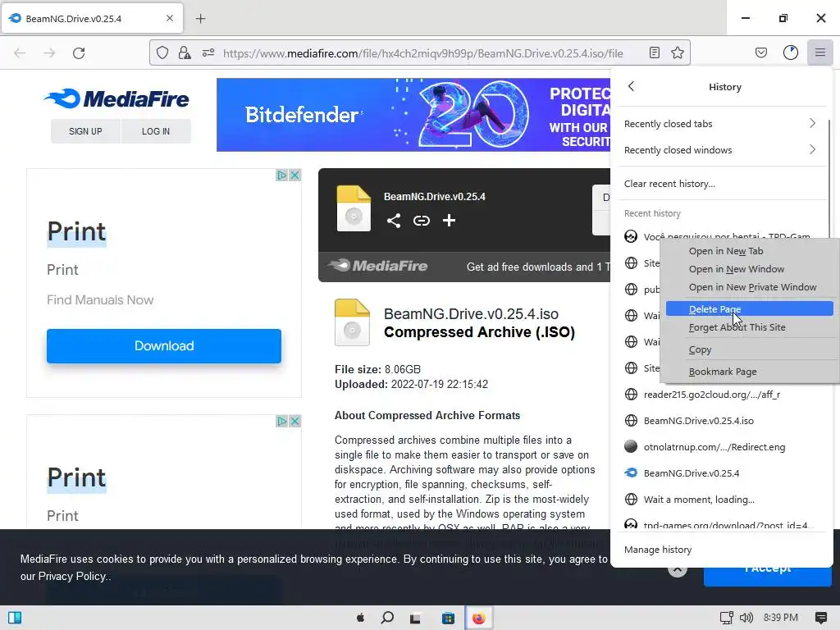
Task: Close the Firefox hamburger menu button
Action: click(x=820, y=52)
